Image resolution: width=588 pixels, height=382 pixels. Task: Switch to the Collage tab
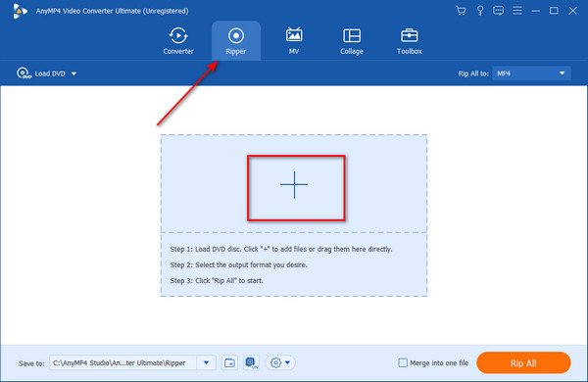(x=352, y=41)
